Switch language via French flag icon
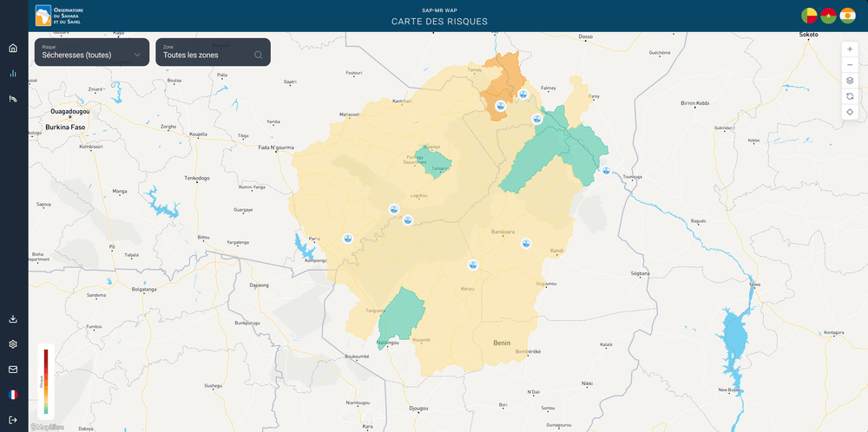Image resolution: width=868 pixels, height=432 pixels. pos(13,395)
